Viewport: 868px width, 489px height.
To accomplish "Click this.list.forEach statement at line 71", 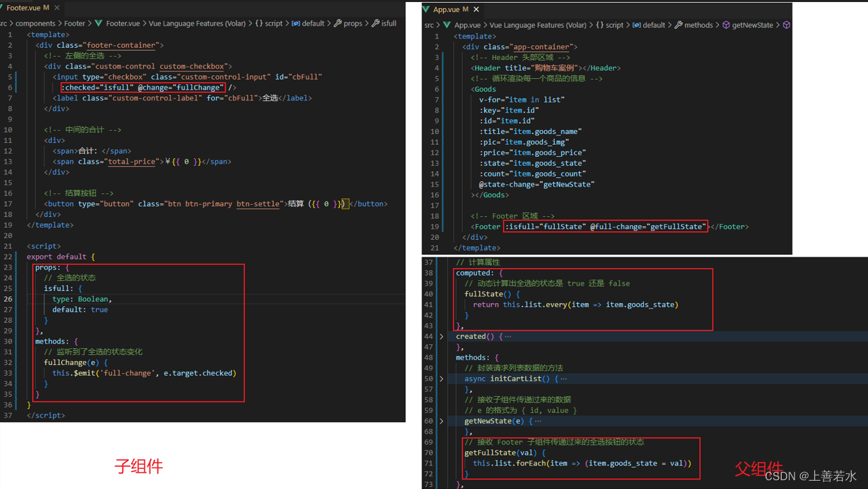I will point(582,463).
